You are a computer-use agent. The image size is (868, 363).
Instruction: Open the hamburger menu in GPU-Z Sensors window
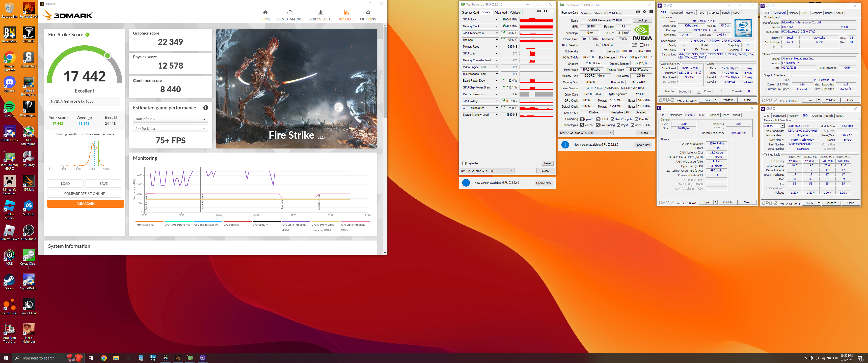point(552,11)
